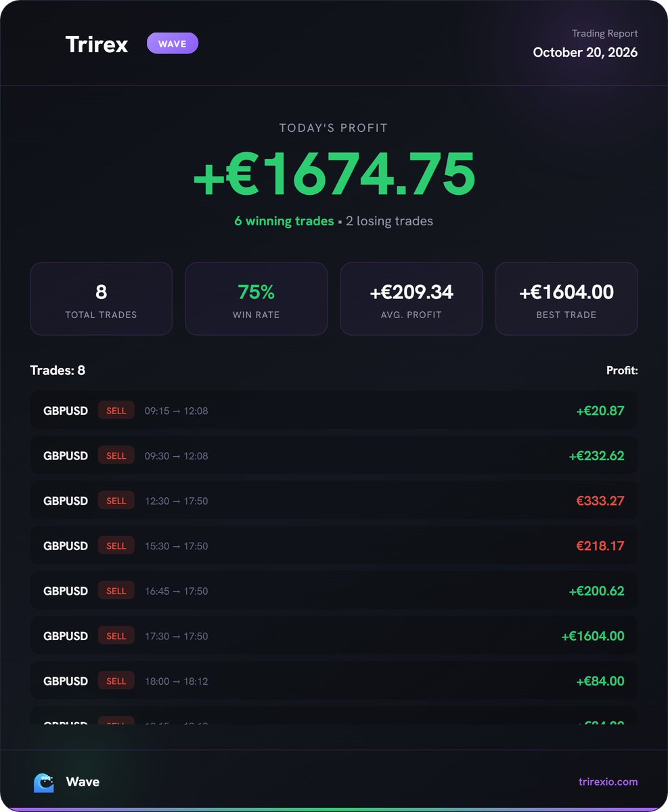This screenshot has width=668, height=812.
Task: Click the 6 winning trades text
Action: 284,221
